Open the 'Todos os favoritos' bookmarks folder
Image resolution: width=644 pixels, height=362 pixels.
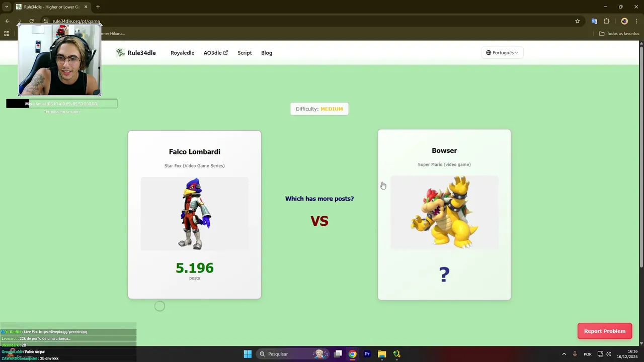[619, 34]
